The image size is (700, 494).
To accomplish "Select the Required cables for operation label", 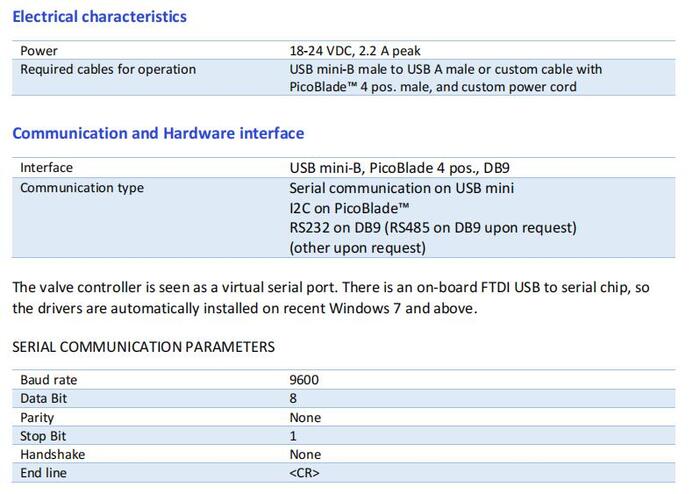I will click(108, 69).
